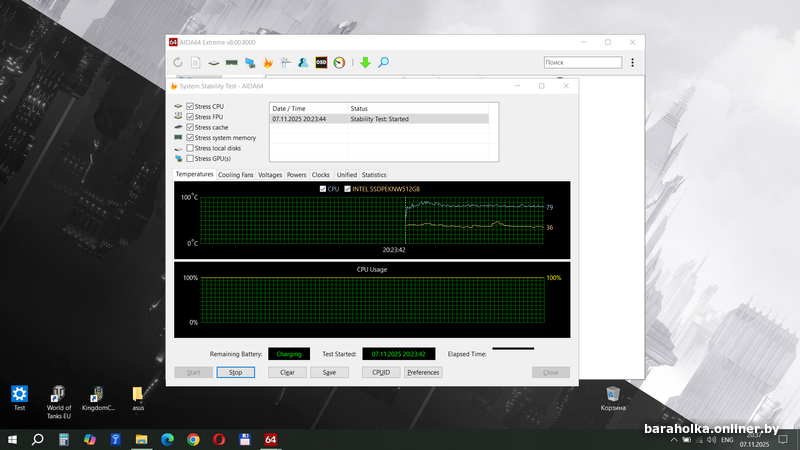Viewport: 800px width, 450px height.
Task: Click the Preferences button
Action: (423, 372)
